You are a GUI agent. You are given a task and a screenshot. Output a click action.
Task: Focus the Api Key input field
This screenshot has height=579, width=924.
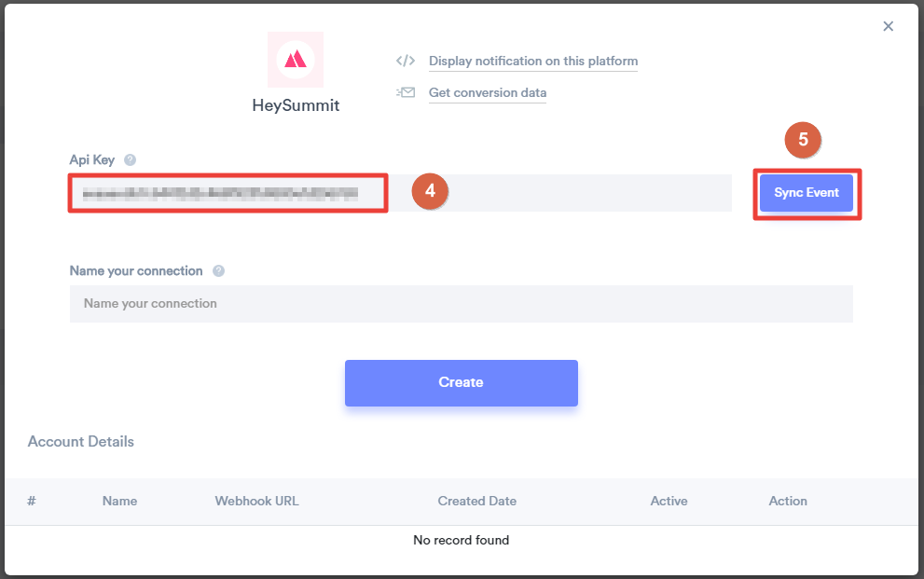click(x=401, y=193)
